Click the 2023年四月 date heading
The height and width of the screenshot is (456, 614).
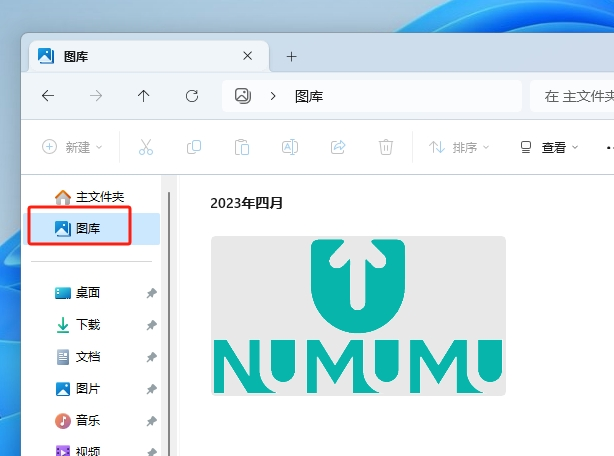[246, 203]
